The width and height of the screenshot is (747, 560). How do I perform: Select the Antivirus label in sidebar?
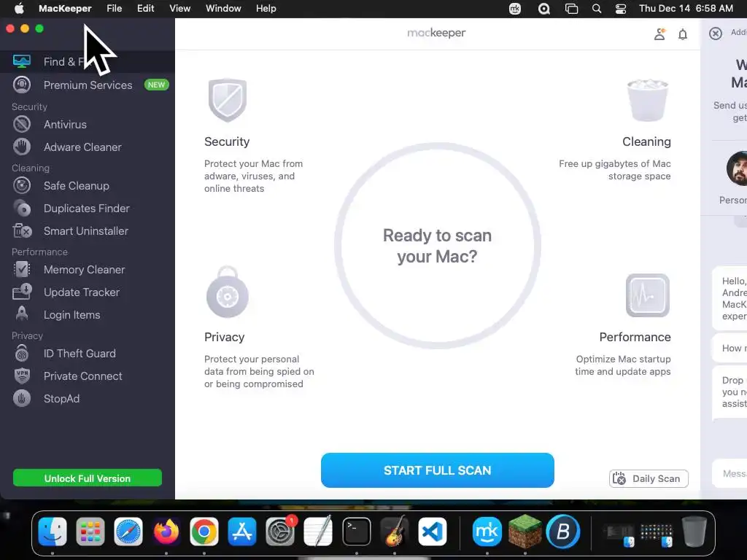coord(65,124)
